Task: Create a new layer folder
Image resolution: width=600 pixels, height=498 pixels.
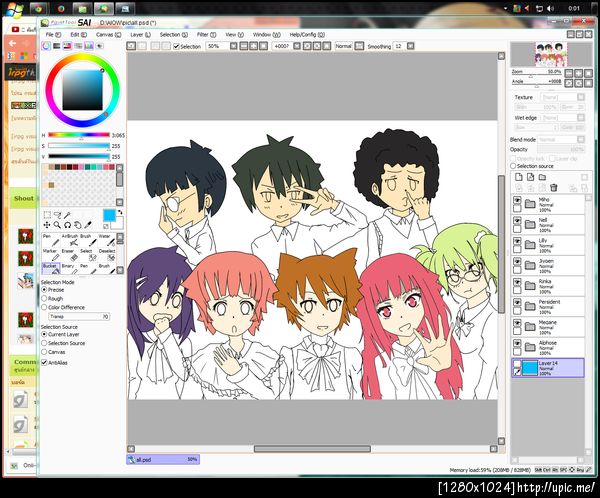Action: 542,177
